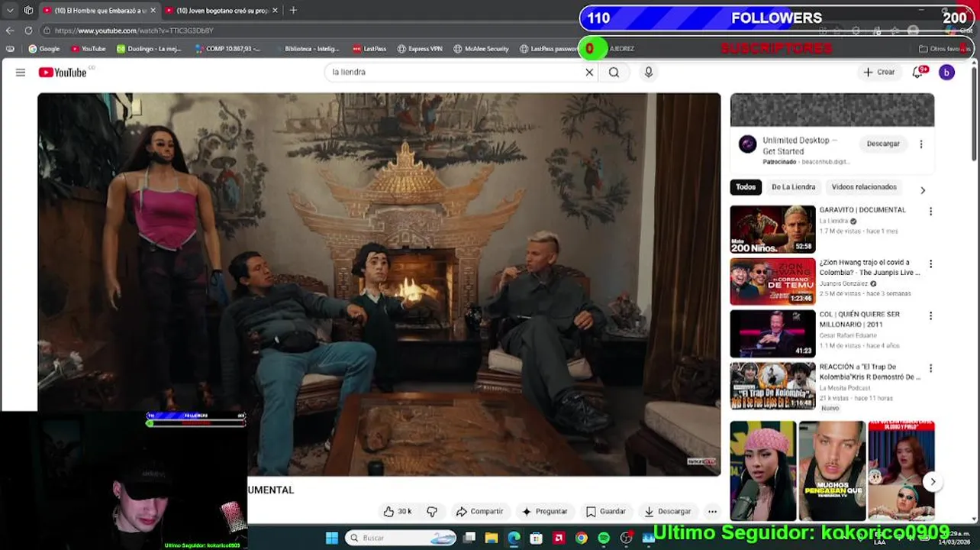Show more filter chips with arrow

(922, 190)
